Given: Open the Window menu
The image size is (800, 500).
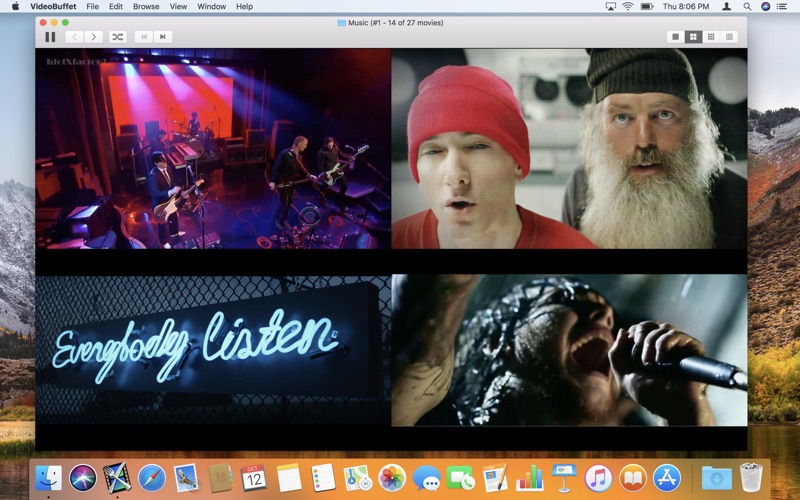Looking at the screenshot, I should (211, 7).
